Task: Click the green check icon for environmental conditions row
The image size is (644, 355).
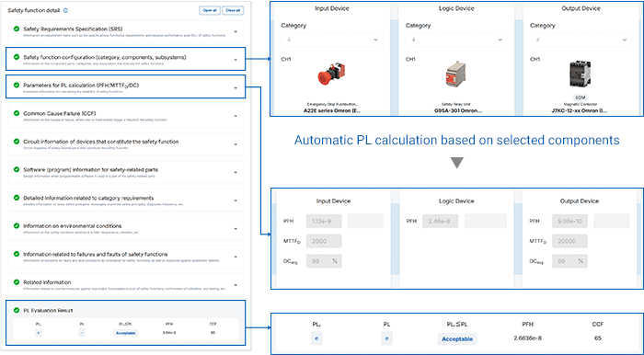Action: point(17,225)
